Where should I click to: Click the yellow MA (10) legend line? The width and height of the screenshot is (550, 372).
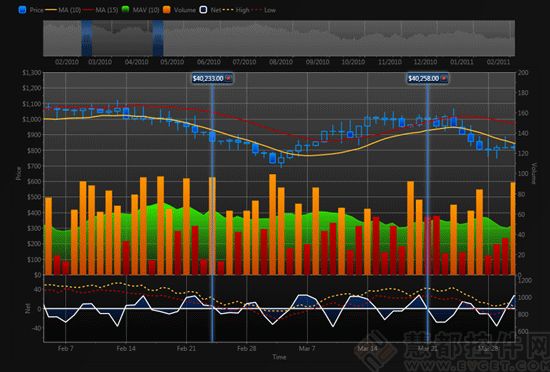tap(51, 10)
